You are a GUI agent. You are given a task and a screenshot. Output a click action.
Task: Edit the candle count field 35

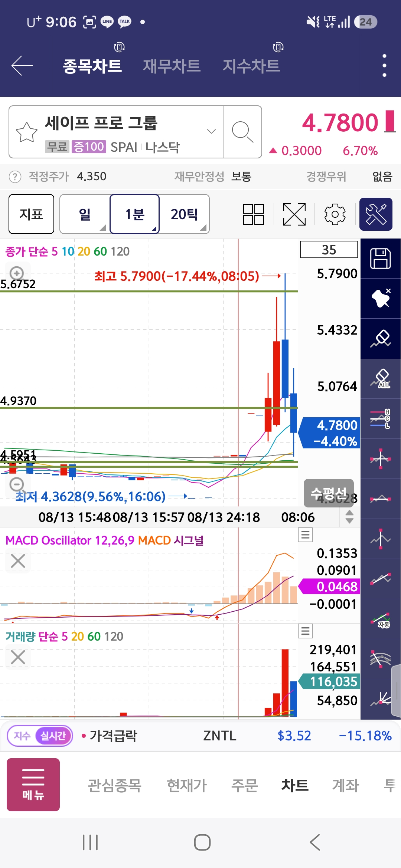(329, 250)
